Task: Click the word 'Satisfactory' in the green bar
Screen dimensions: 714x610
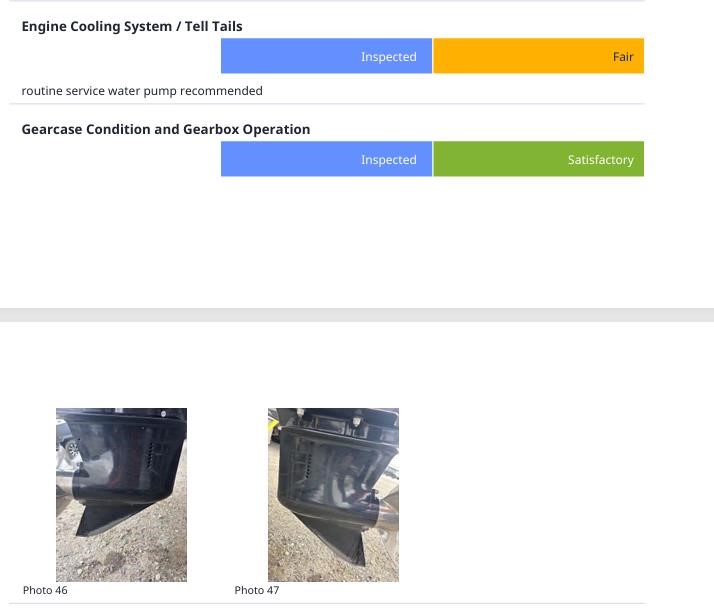Action: point(600,160)
